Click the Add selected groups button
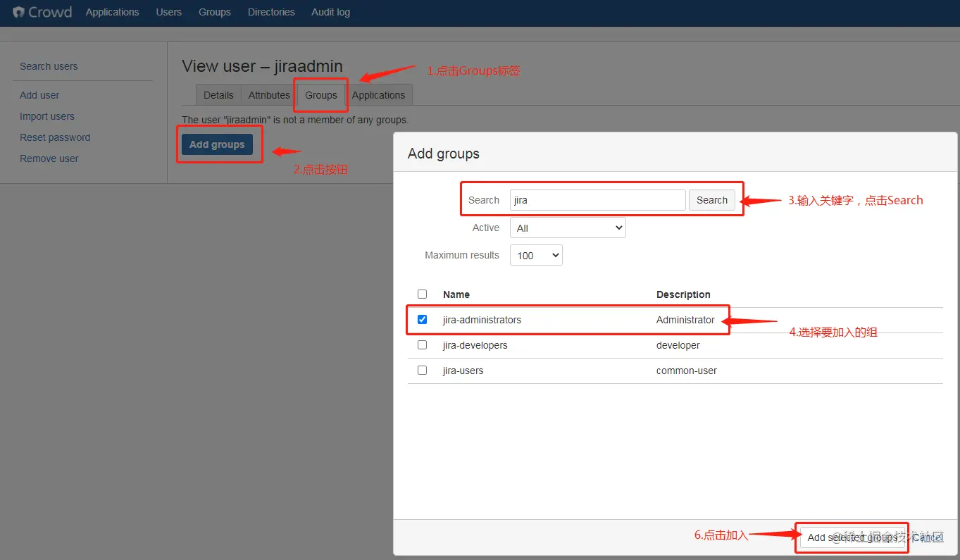Viewport: 960px width, 560px height. pyautogui.click(x=852, y=537)
